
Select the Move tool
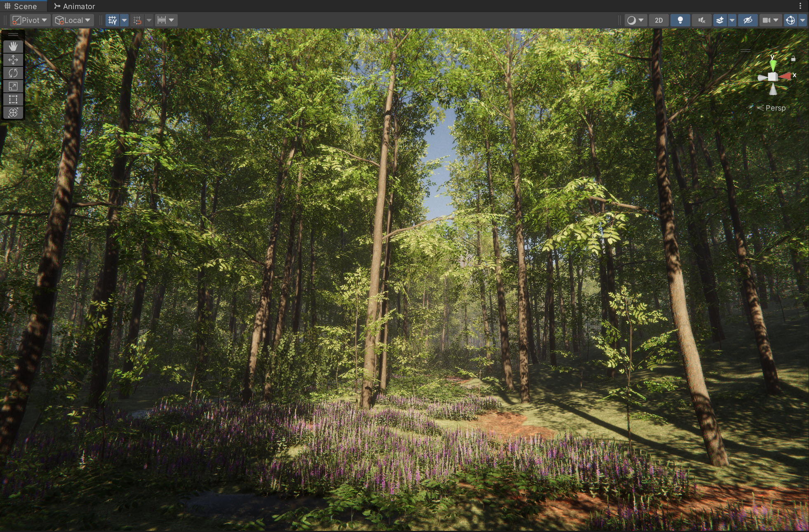13,60
